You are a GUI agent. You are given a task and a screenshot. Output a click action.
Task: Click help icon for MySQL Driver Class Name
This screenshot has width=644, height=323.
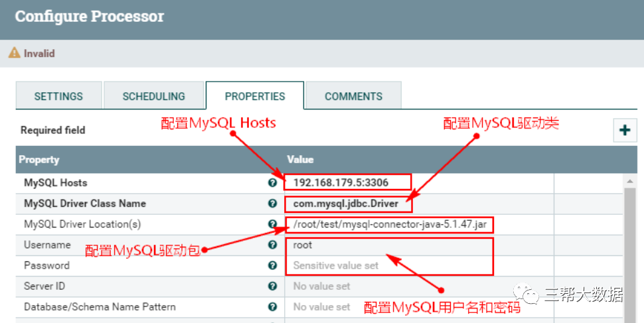tap(272, 204)
